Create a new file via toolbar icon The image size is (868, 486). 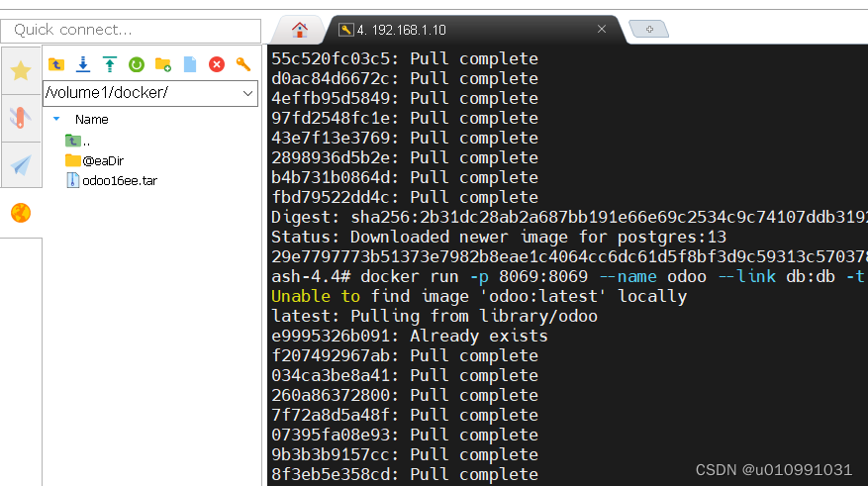(190, 64)
